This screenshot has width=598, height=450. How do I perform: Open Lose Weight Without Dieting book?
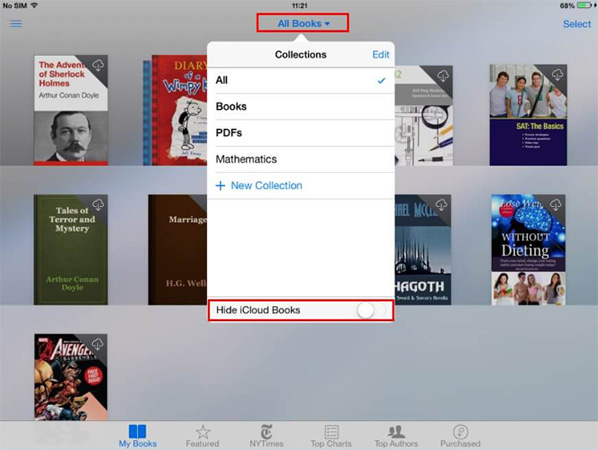point(528,250)
